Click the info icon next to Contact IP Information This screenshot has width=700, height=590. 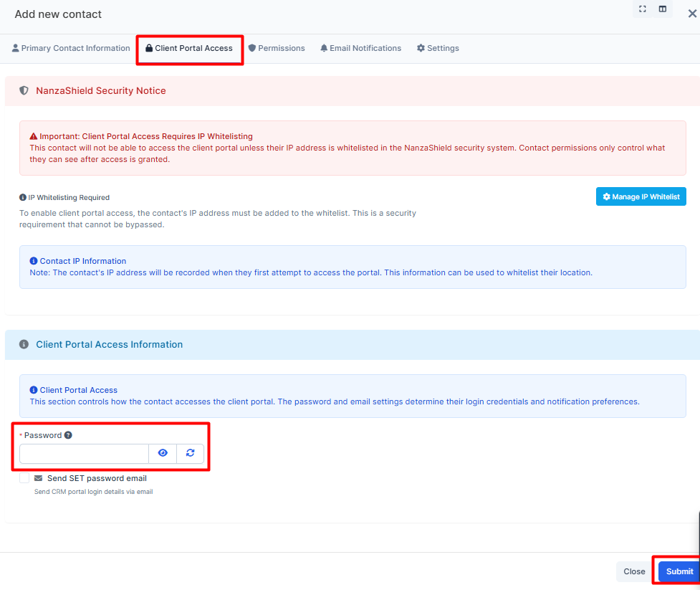tap(34, 261)
